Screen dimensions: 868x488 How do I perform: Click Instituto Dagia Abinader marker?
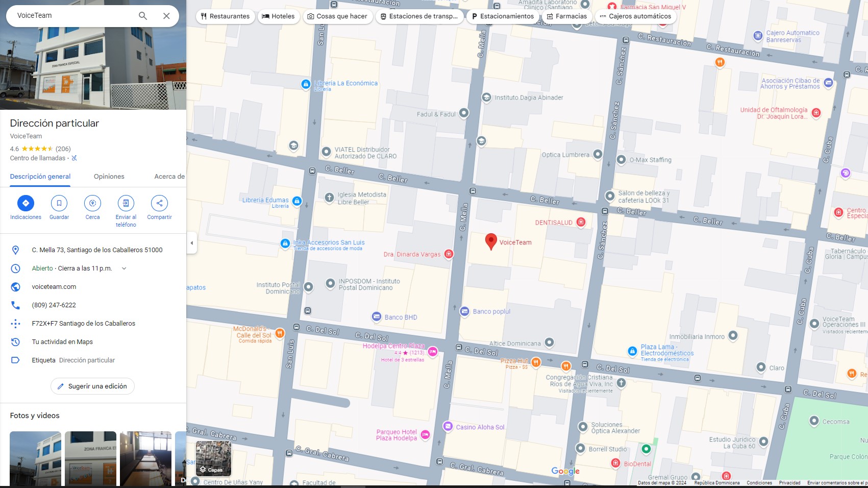(486, 97)
